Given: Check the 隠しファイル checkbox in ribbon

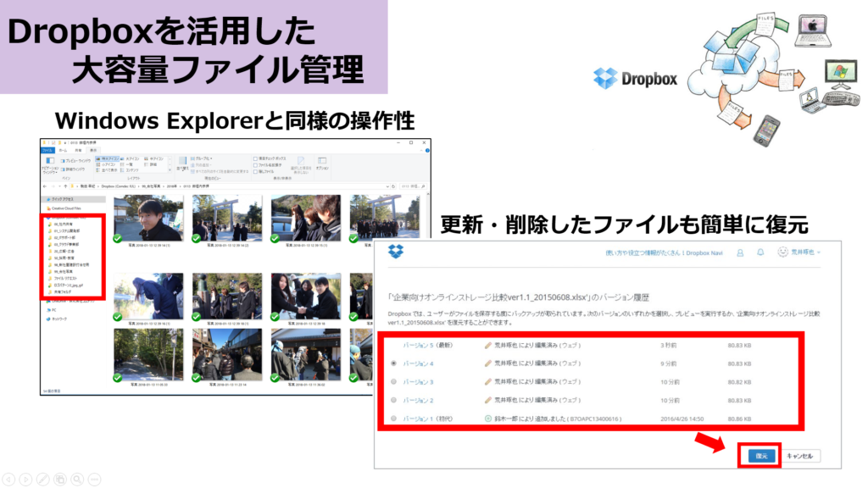Looking at the screenshot, I should pos(255,171).
